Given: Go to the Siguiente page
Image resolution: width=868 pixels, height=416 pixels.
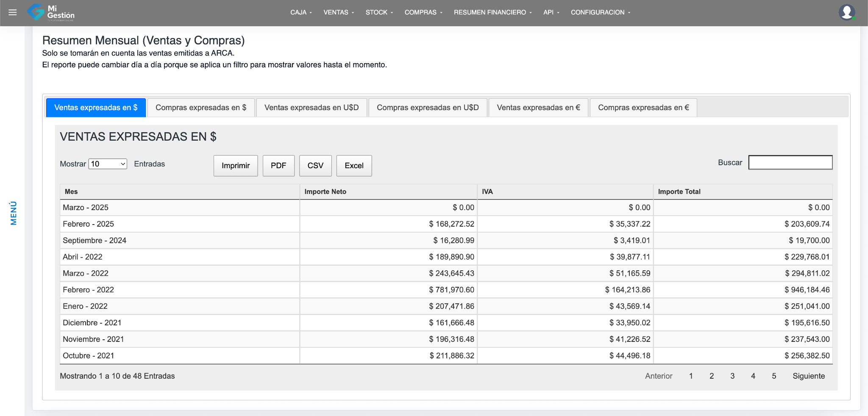Looking at the screenshot, I should [808, 376].
